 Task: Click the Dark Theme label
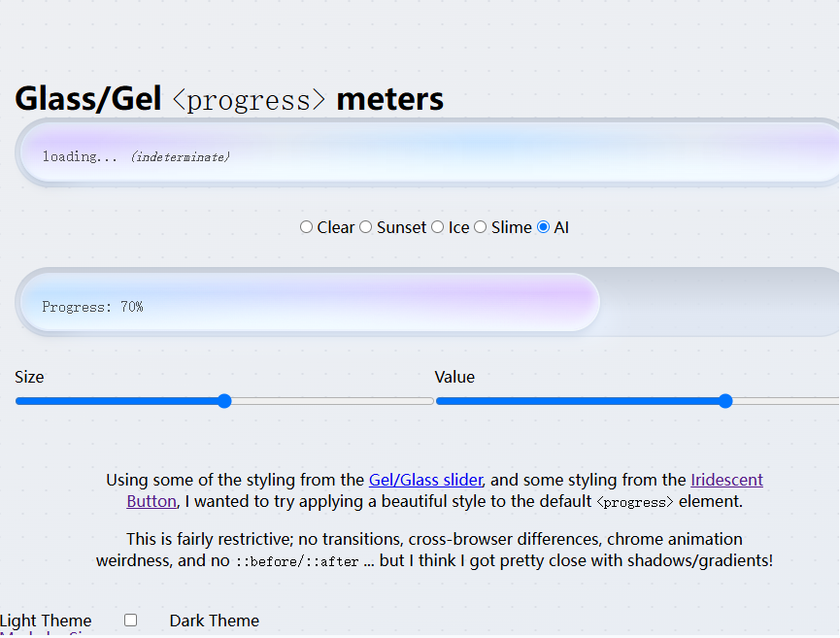pyautogui.click(x=214, y=621)
